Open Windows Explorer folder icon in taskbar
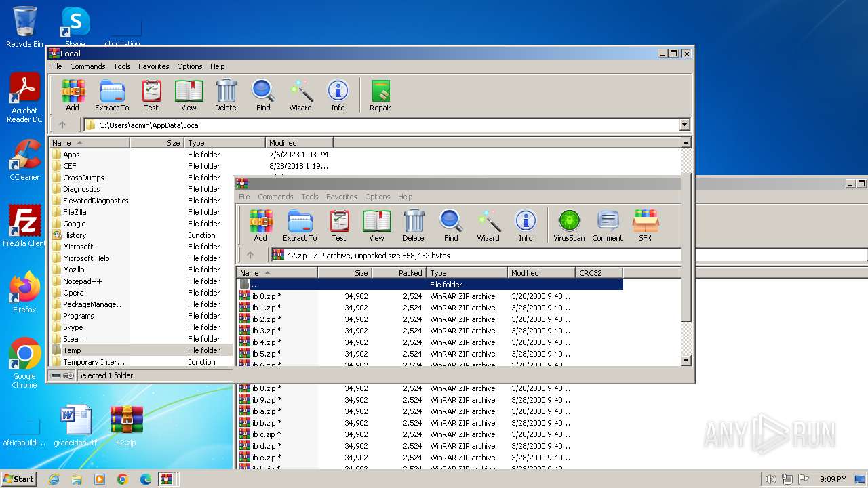 click(77, 479)
